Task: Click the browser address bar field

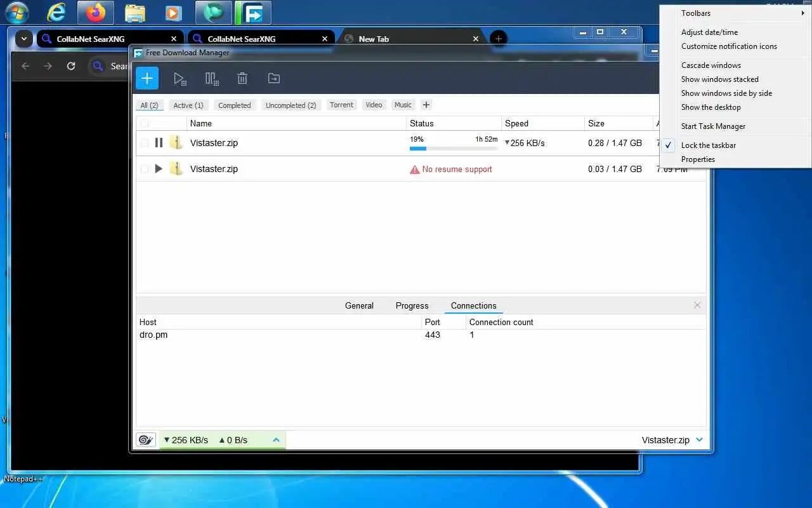Action: 108,66
